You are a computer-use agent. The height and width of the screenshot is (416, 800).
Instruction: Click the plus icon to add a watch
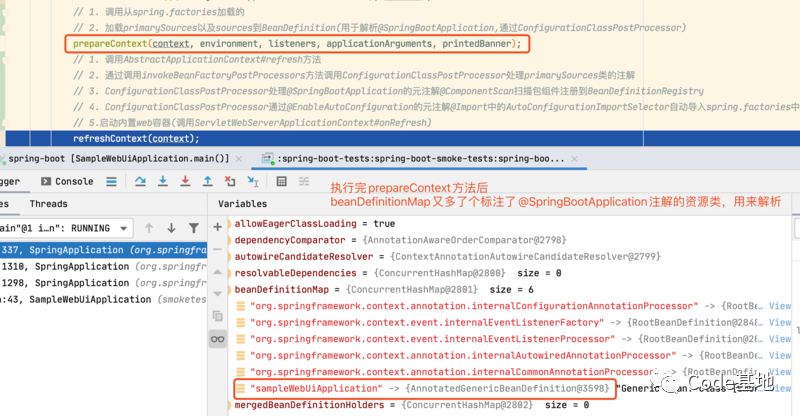pyautogui.click(x=217, y=227)
